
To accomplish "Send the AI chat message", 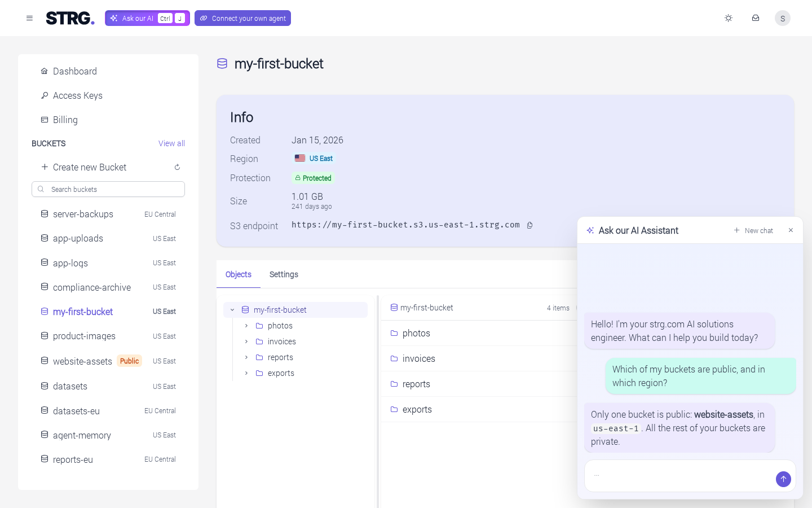I will tap(783, 479).
